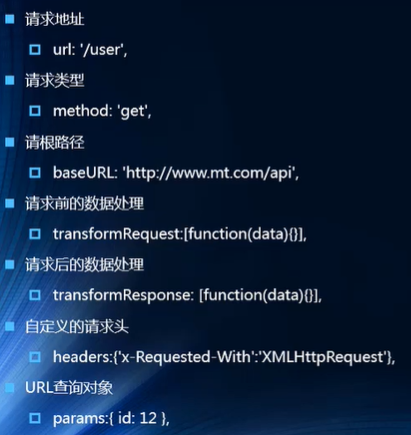
Task: Click the hollow square bullet beside baseURL
Action: click(x=35, y=173)
